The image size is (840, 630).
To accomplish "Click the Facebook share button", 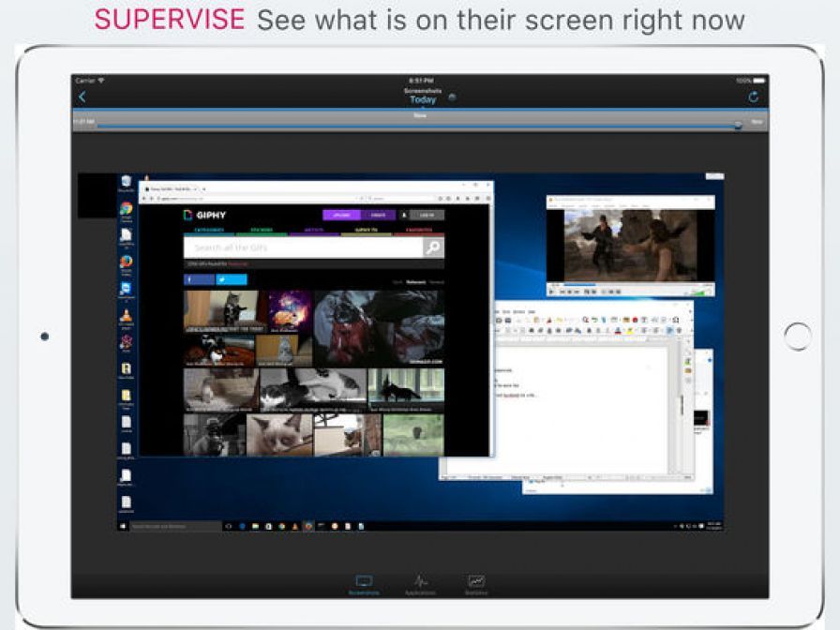I will click(x=199, y=279).
